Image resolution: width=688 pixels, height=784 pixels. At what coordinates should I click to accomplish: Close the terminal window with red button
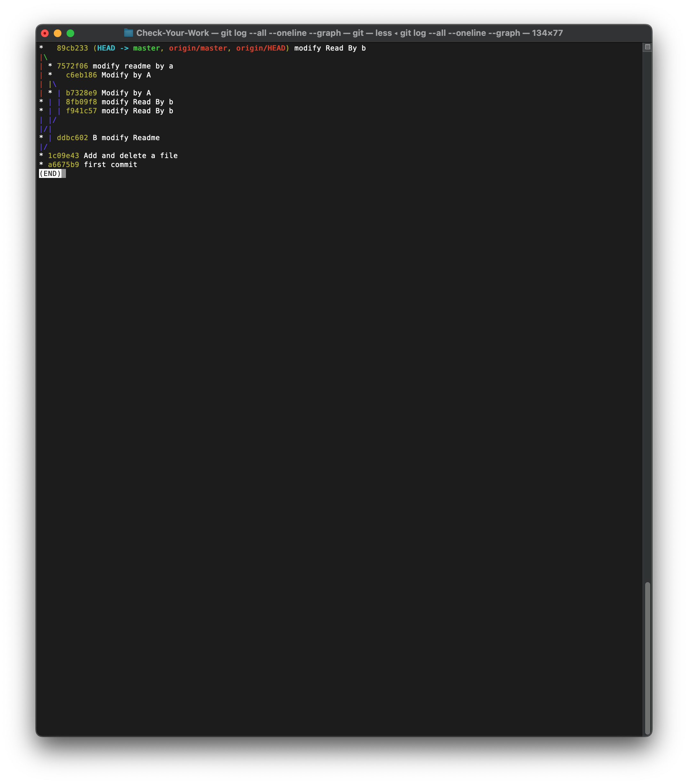point(45,33)
